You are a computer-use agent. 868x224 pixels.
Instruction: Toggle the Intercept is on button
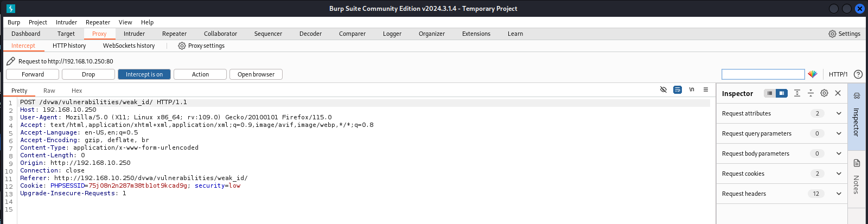point(144,74)
